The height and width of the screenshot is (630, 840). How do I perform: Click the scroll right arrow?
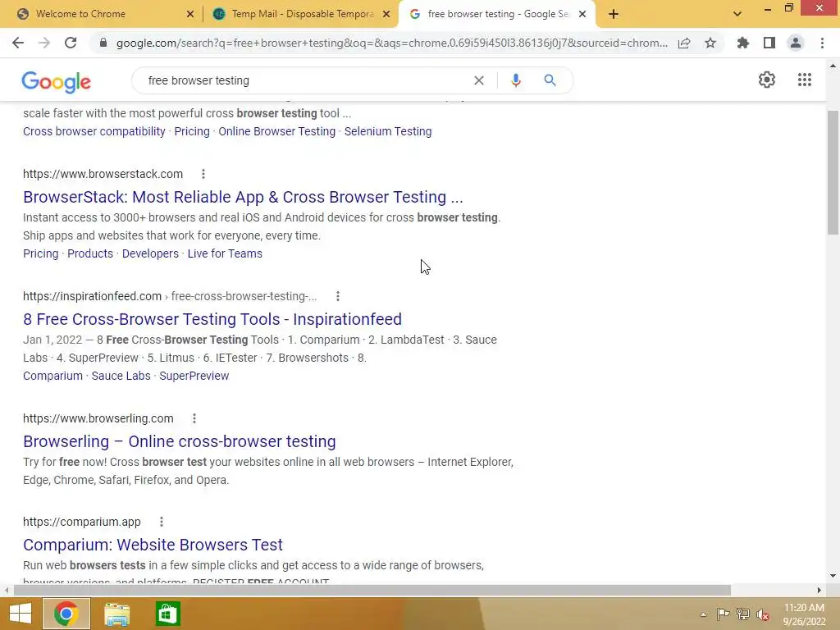[x=819, y=590]
